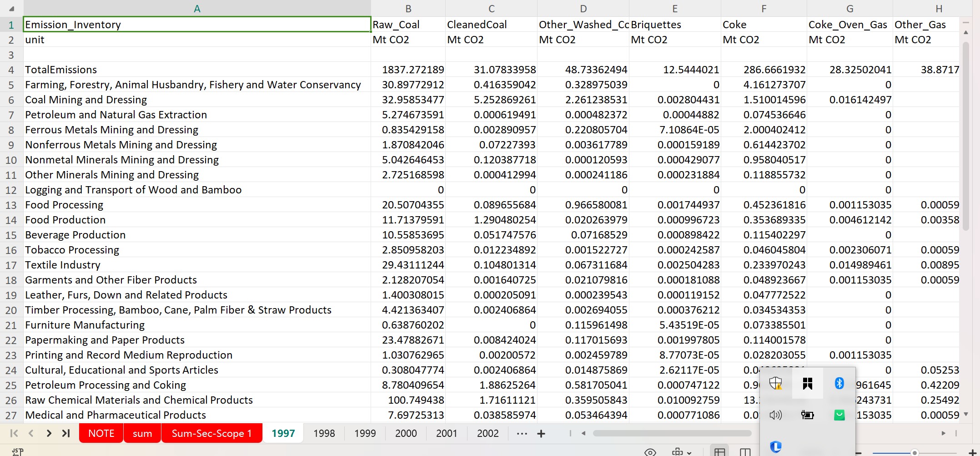Screen dimensions: 980x456
Task: Click the zoom slider handle
Action: click(x=915, y=453)
